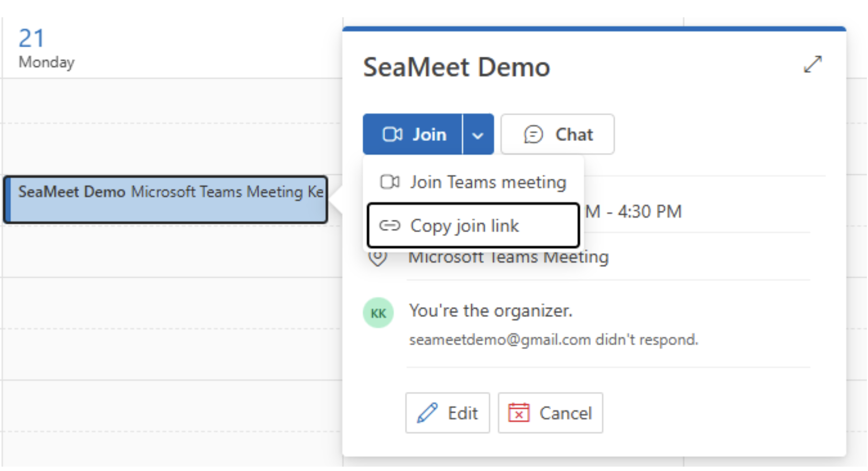The height and width of the screenshot is (471, 868).
Task: Click the red calendar cancel icon
Action: click(519, 413)
